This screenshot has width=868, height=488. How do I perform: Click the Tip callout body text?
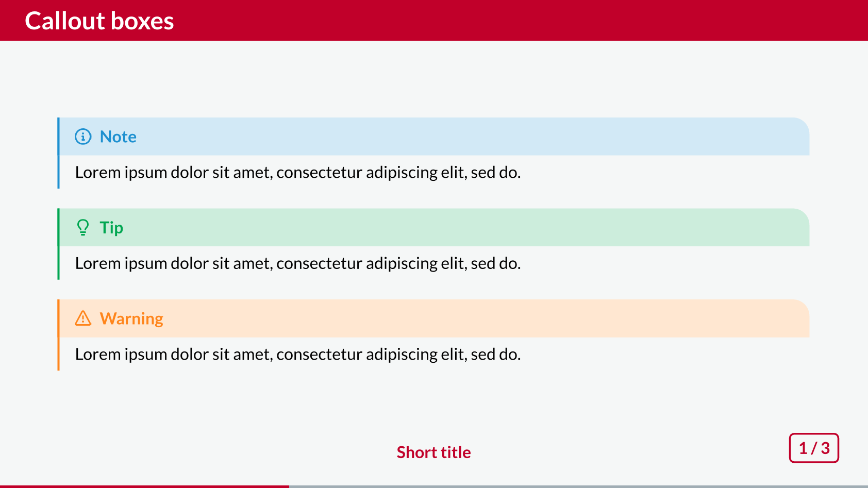coord(298,263)
